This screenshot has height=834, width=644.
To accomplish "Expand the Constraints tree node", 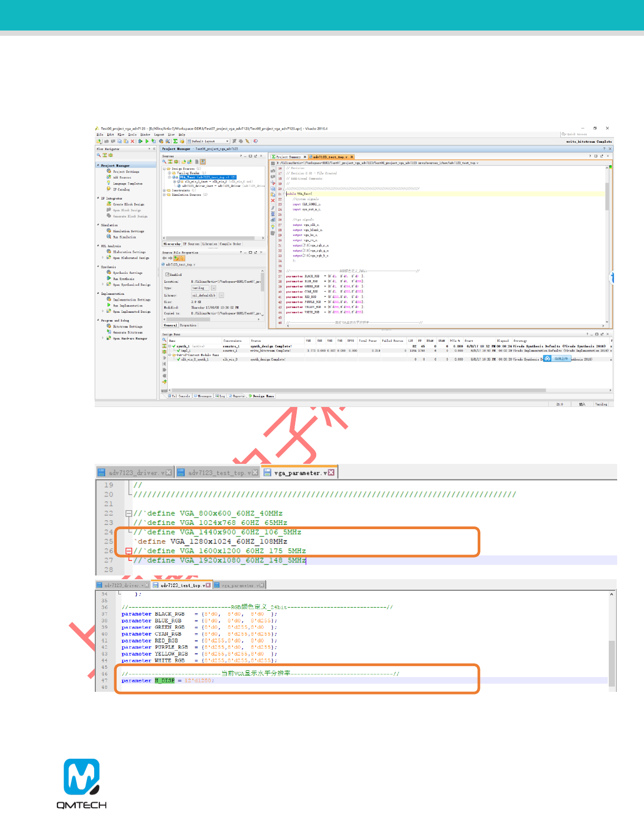I will pyautogui.click(x=164, y=191).
